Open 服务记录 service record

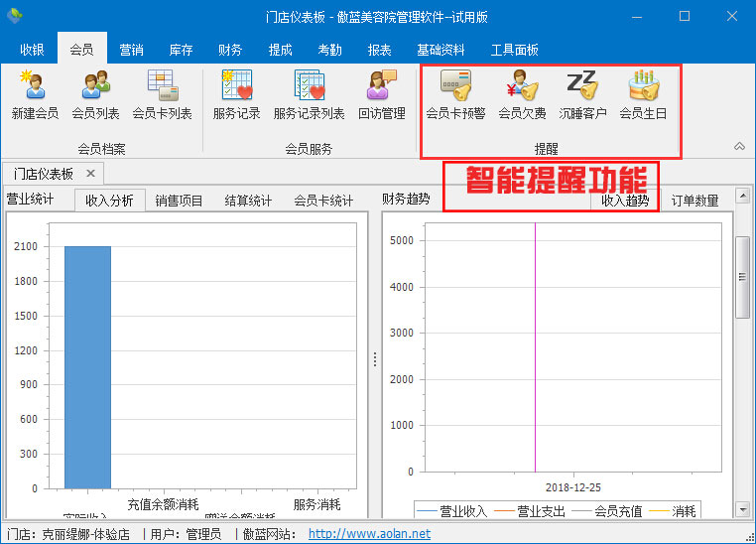[x=236, y=95]
